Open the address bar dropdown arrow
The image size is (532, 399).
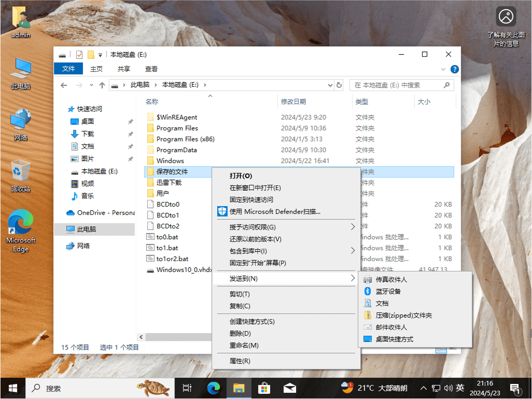tap(330, 85)
